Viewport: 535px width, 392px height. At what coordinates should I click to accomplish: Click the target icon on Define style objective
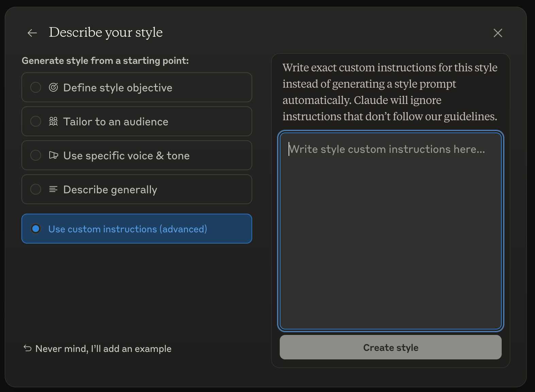pyautogui.click(x=53, y=87)
